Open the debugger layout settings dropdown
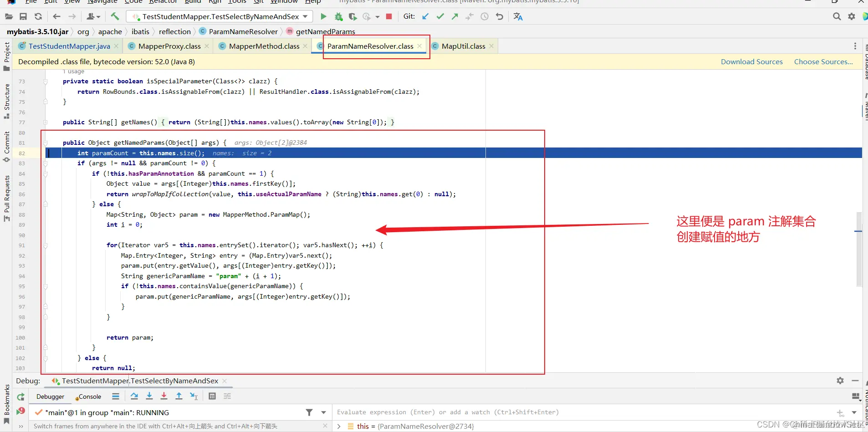Screen dimensions: 868x432 [856, 396]
